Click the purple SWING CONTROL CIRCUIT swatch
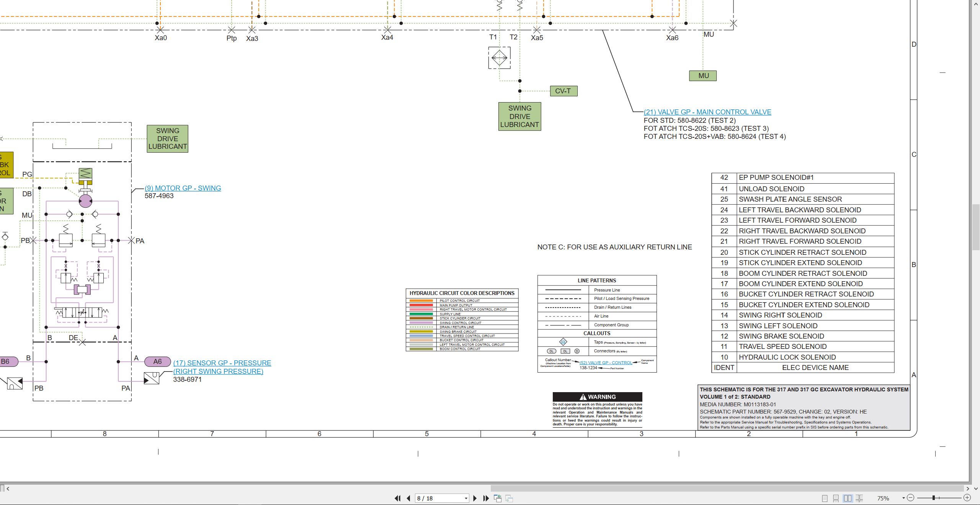 [421, 323]
